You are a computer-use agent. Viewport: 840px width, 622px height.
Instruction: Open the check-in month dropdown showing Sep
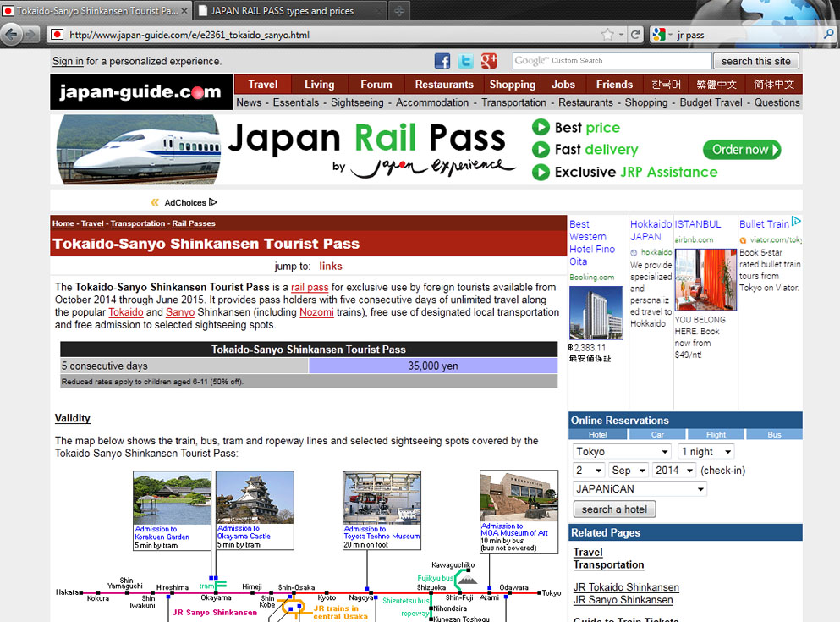(629, 470)
